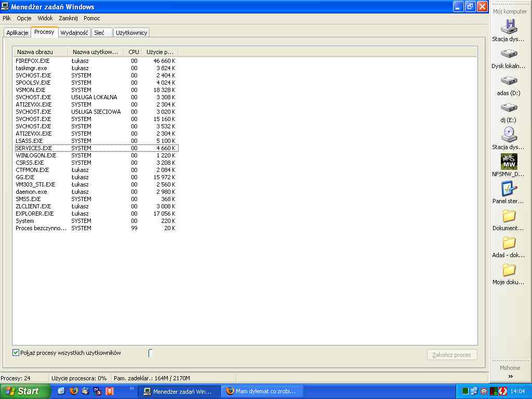Select the Procesy tab
Image resolution: width=532 pixels, height=399 pixels.
(x=44, y=32)
